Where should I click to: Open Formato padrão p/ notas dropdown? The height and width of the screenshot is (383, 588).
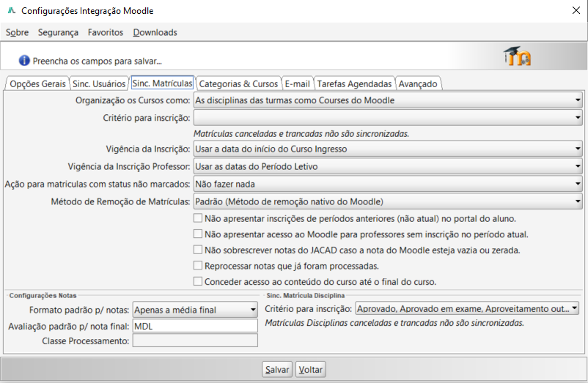click(x=195, y=310)
